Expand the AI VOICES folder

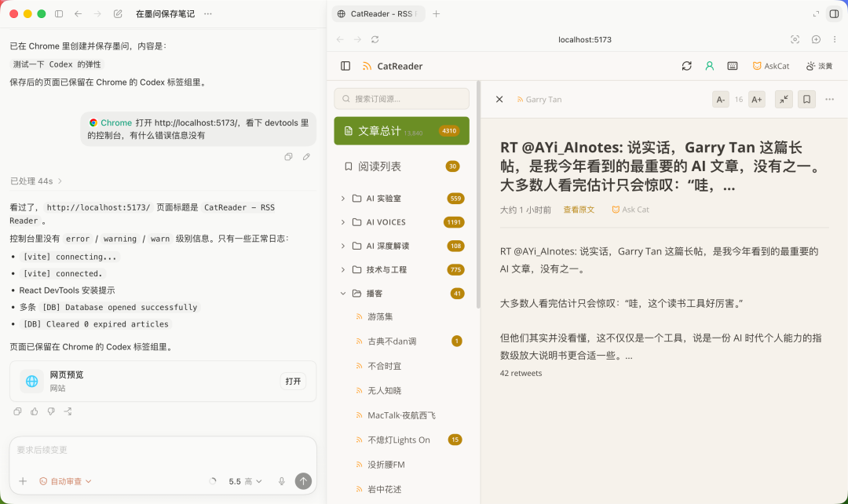click(343, 222)
